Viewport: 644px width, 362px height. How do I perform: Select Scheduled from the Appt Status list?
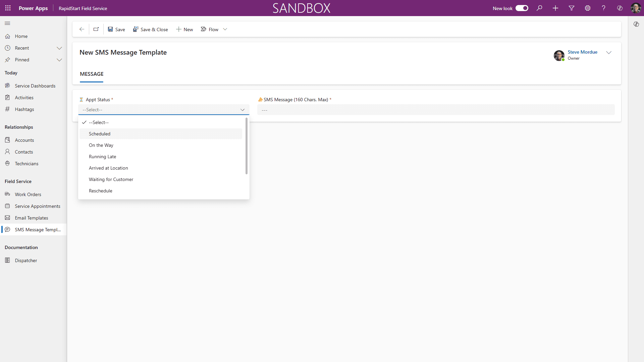coord(99,134)
